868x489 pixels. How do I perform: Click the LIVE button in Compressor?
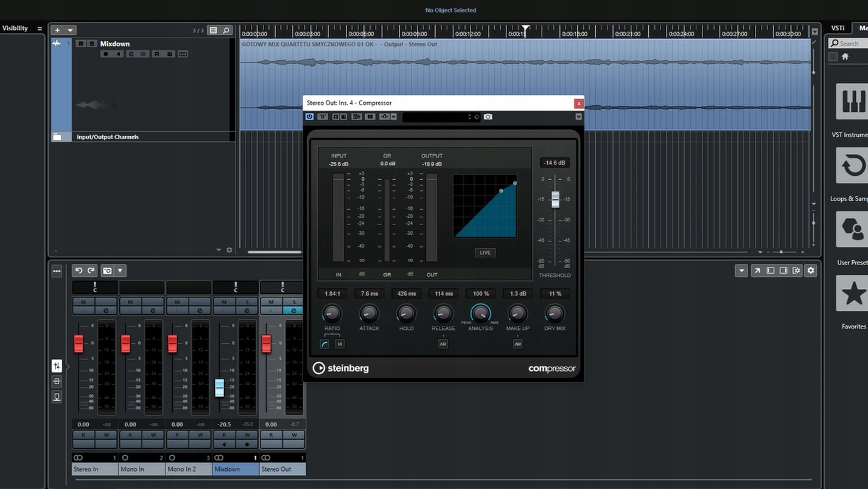(x=485, y=252)
